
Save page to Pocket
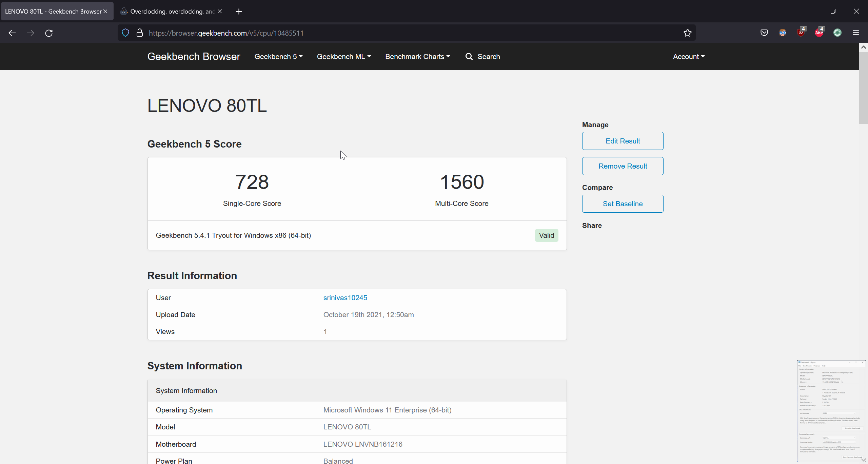point(764,33)
